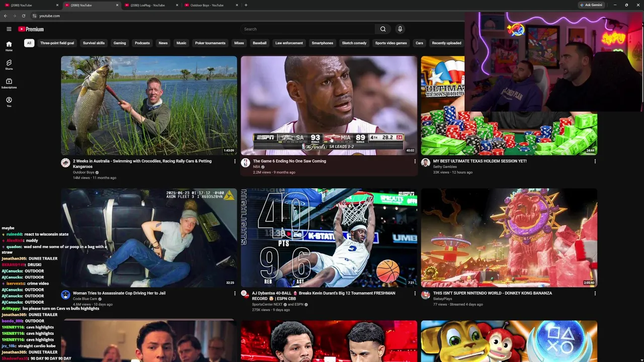The image size is (644, 362).
Task: Select the Smartphones chip
Action: [323, 43]
